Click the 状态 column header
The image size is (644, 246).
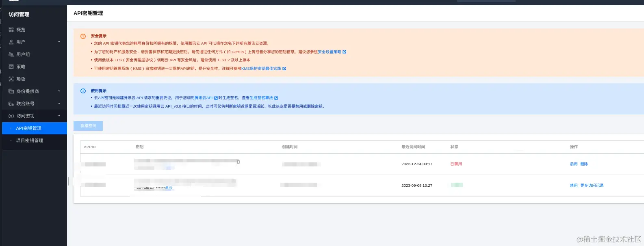pos(454,147)
